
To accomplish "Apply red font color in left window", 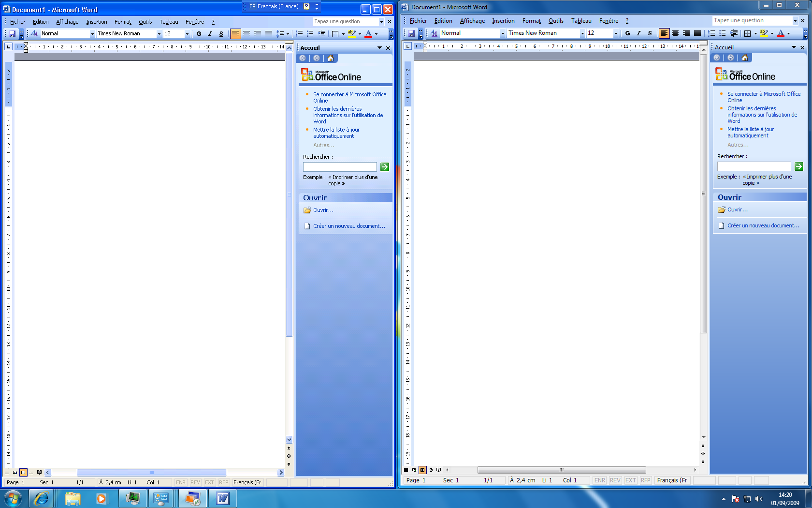I will [x=368, y=34].
